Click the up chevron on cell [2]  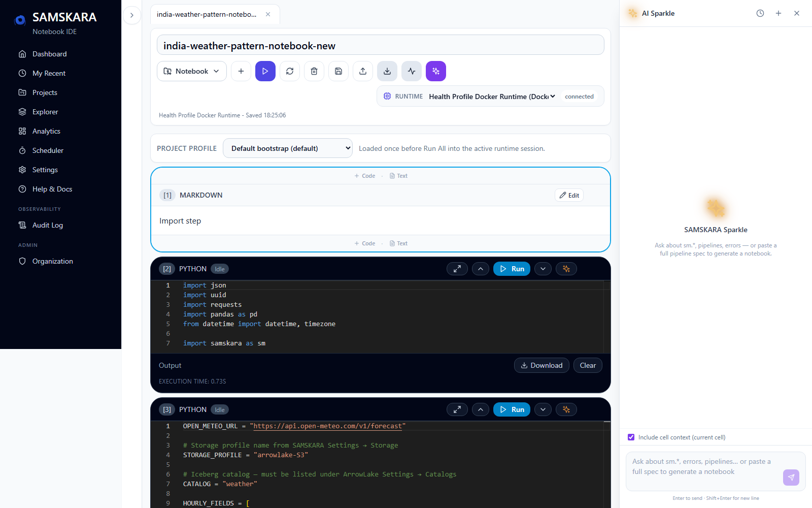[481, 269]
